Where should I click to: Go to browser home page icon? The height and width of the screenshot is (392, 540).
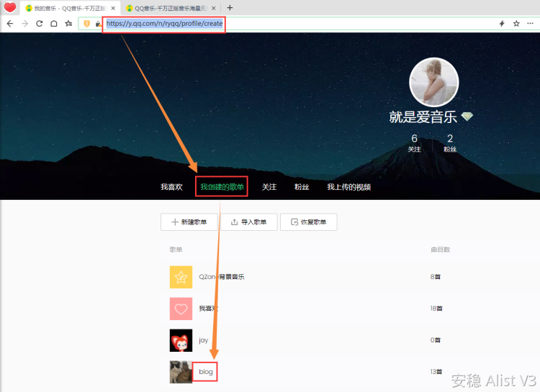coord(53,23)
